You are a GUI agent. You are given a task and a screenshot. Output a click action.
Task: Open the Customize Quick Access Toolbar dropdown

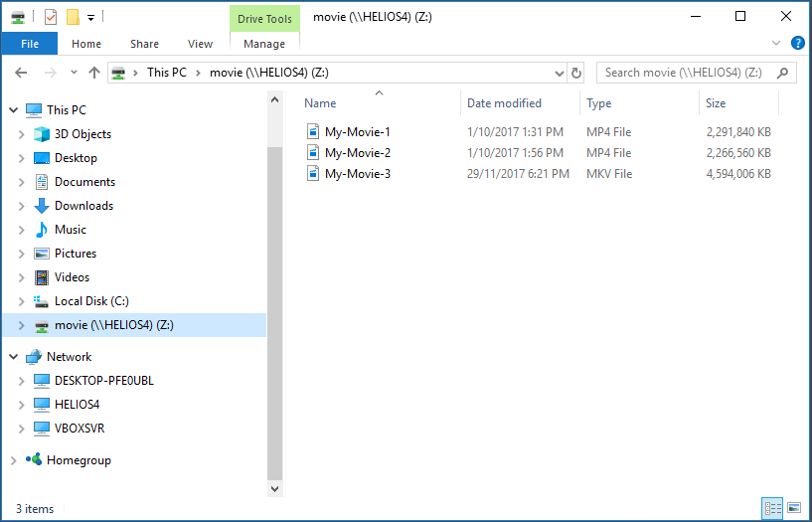pos(90,18)
